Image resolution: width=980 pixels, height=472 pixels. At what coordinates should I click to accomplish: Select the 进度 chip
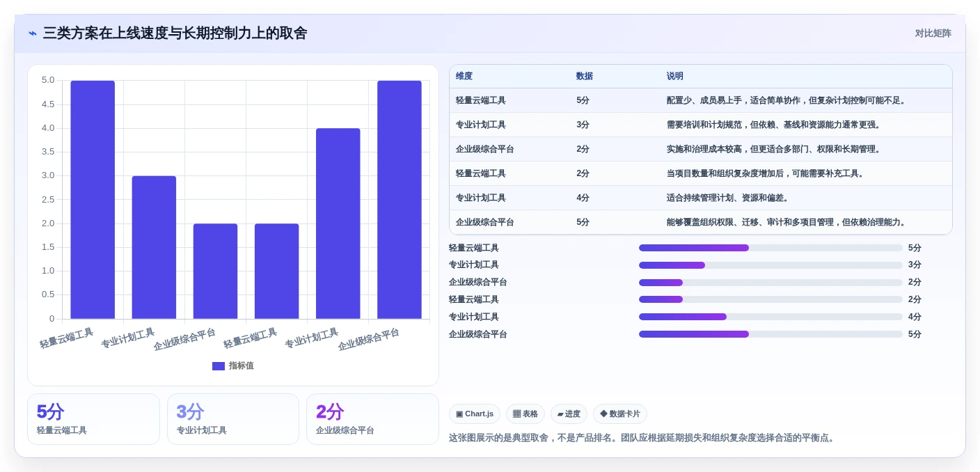(x=569, y=414)
